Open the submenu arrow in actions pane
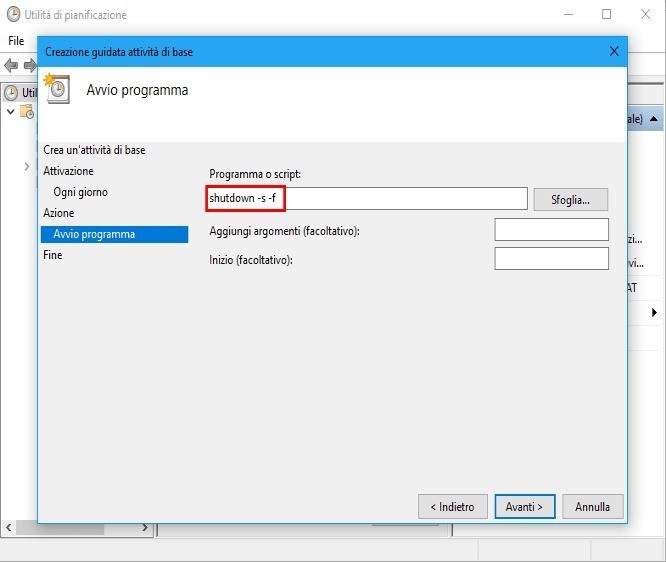The image size is (666, 562). (654, 312)
